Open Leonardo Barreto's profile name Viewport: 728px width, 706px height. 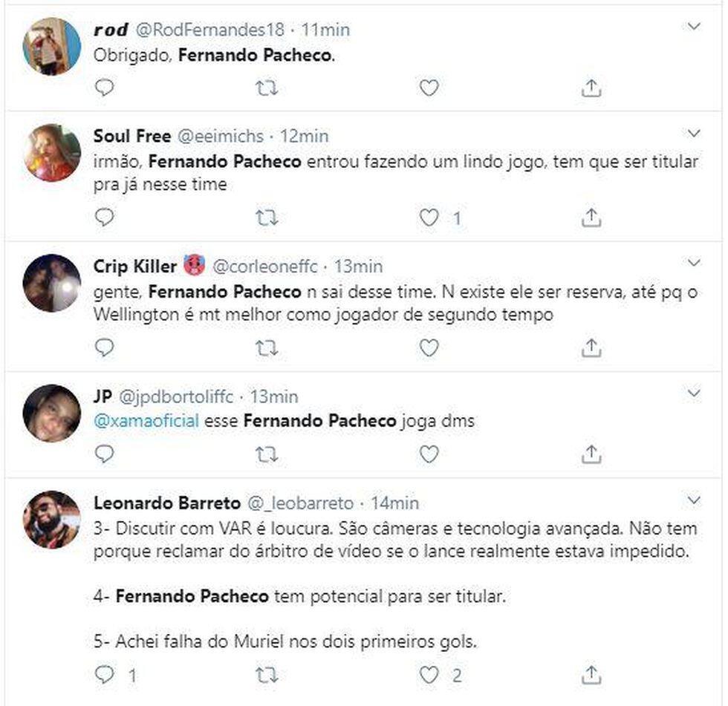(x=167, y=503)
